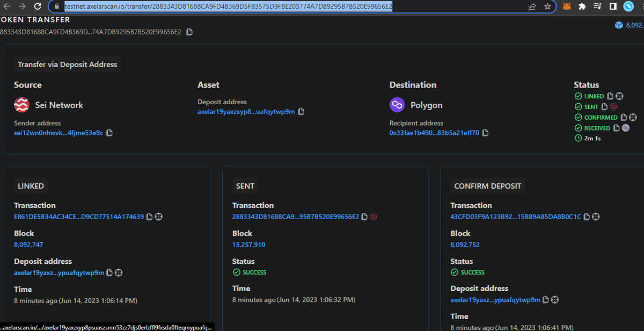Open SENT transaction 2883343D81688CA9...95B7B520E99656E2
This screenshot has width=644, height=331.
click(296, 217)
